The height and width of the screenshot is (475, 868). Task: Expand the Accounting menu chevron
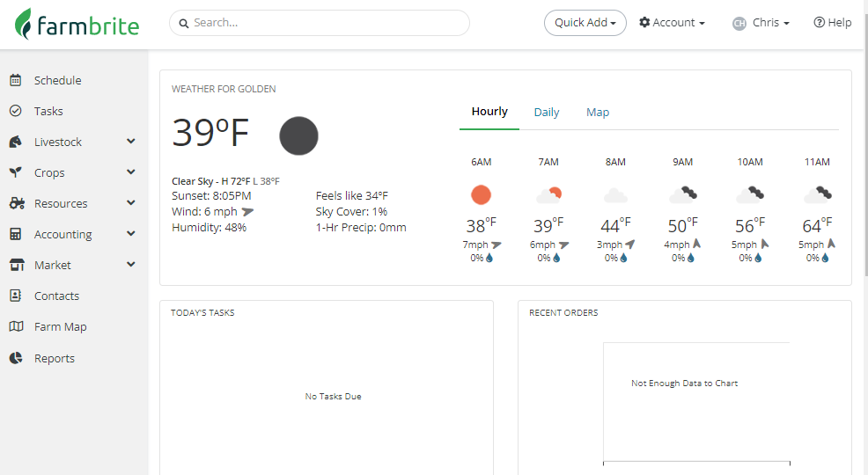130,233
